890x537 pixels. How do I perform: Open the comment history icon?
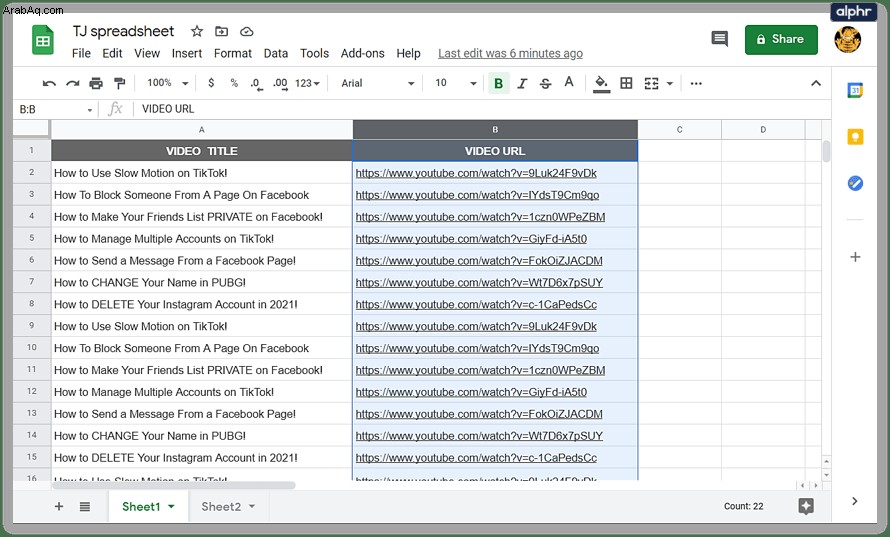pyautogui.click(x=719, y=39)
